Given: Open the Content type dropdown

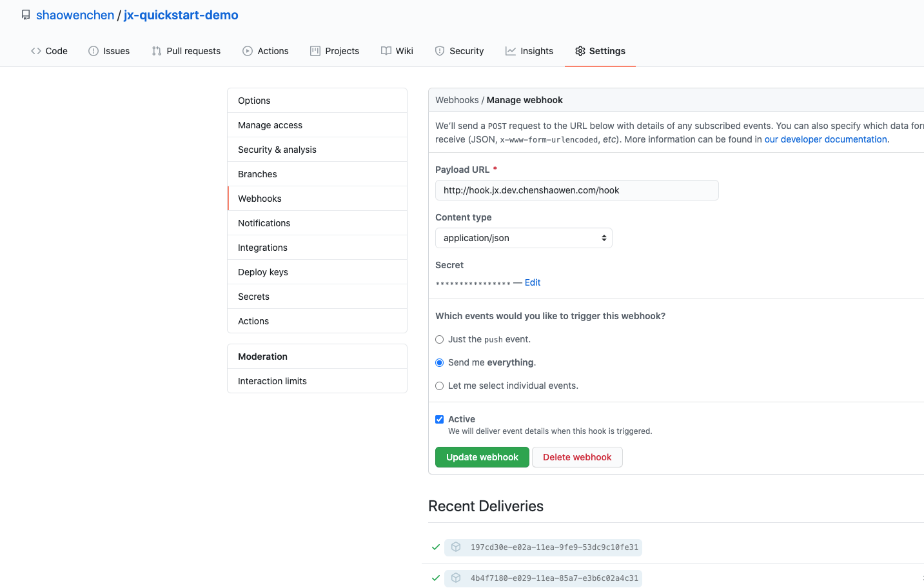Looking at the screenshot, I should coord(524,238).
